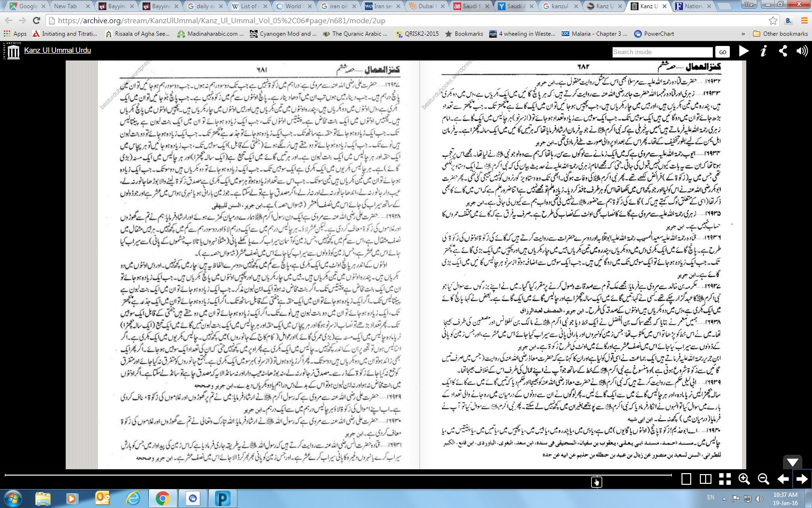
Task: Switch to the 'Iran se' tab
Action: coord(382,6)
